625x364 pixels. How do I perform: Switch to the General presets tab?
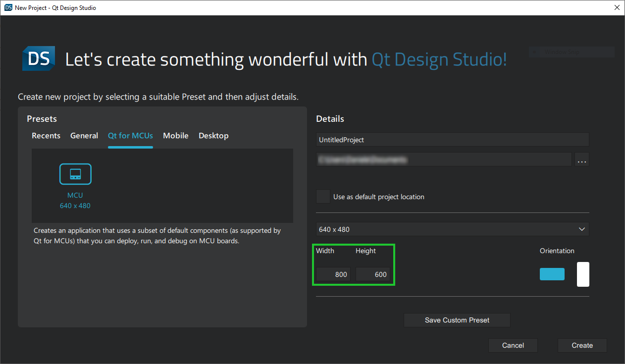coord(84,135)
